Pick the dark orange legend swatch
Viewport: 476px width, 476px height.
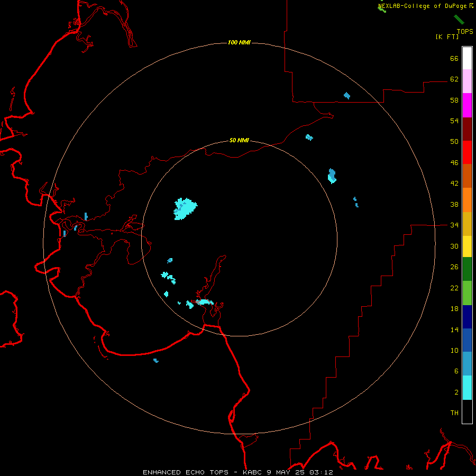coord(467,176)
